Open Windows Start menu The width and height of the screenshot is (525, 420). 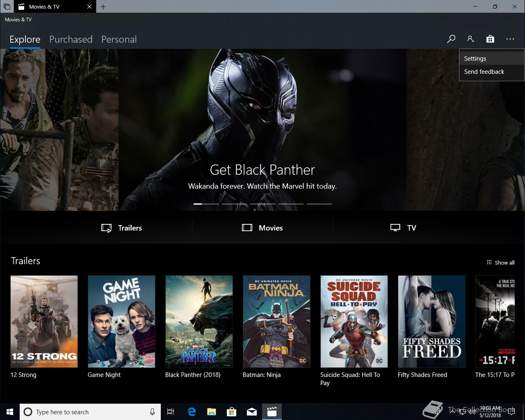tap(10, 412)
